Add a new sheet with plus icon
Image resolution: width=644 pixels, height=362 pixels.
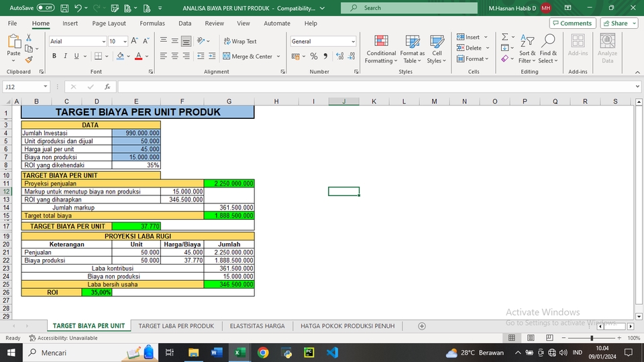(x=422, y=326)
